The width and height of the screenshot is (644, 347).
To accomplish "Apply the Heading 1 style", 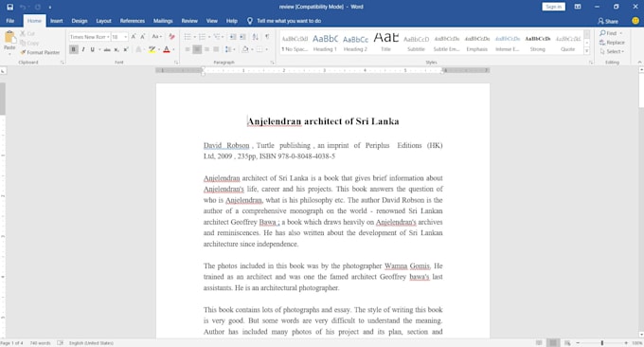I will point(325,43).
